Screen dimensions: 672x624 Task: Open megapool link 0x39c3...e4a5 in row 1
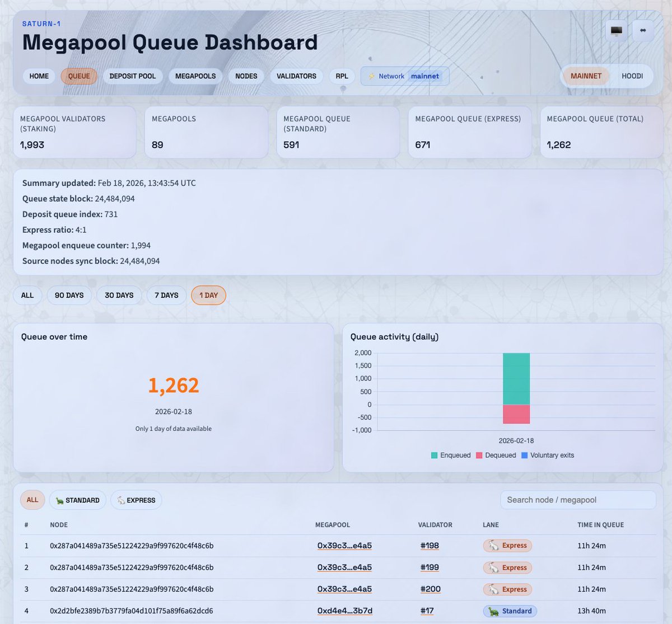tap(344, 546)
